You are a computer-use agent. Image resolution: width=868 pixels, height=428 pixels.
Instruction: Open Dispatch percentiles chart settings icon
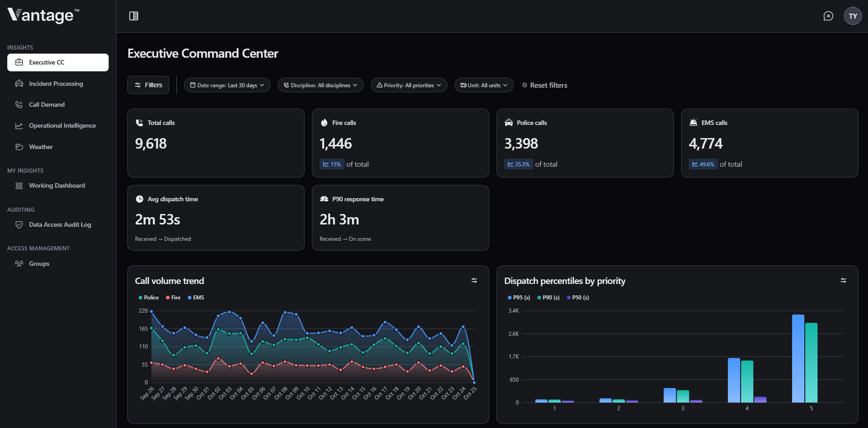coord(843,280)
